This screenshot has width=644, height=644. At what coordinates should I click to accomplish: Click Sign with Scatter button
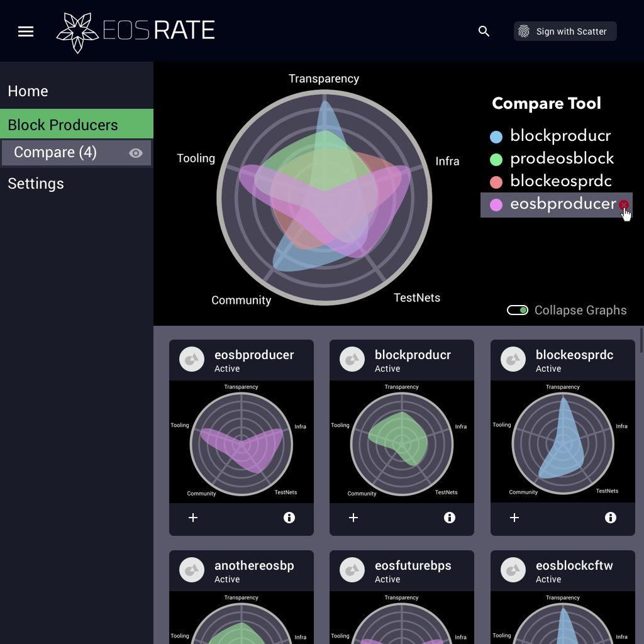(565, 31)
